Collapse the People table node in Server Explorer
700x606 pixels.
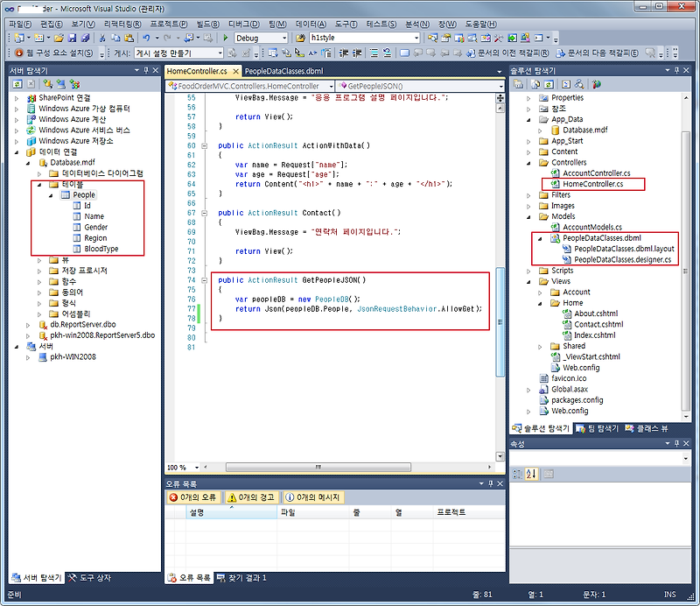click(x=51, y=195)
